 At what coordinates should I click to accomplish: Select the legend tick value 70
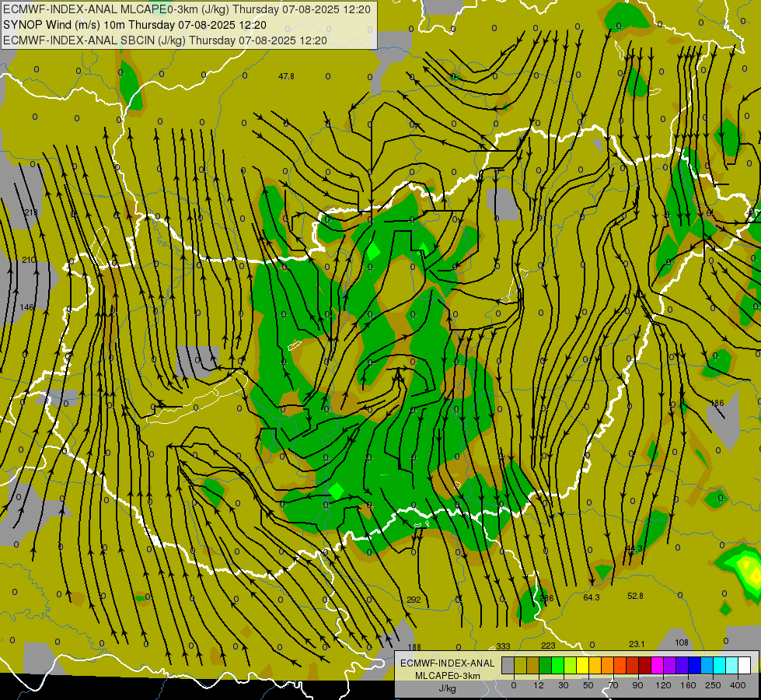click(613, 685)
